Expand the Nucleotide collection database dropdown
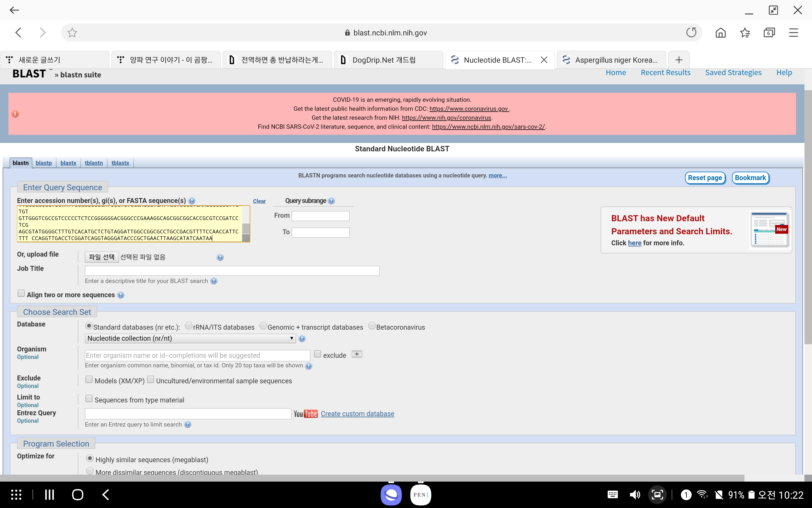Image resolution: width=812 pixels, height=508 pixels. 190,338
